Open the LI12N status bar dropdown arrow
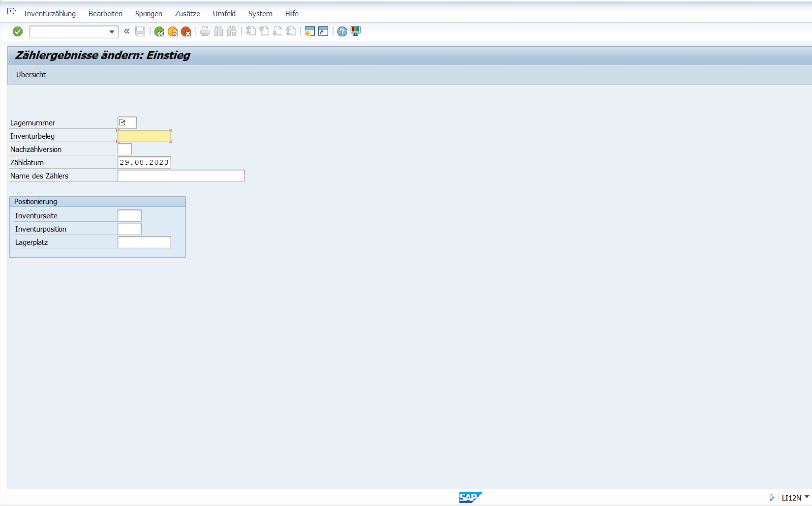The height and width of the screenshot is (506, 812). click(807, 497)
